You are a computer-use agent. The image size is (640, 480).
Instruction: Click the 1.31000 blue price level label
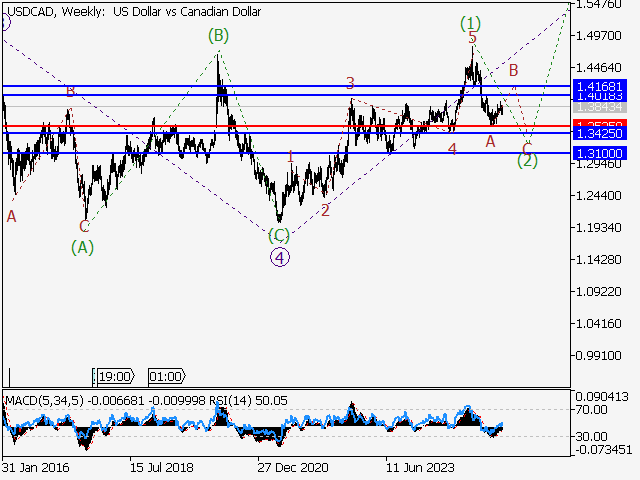click(600, 153)
